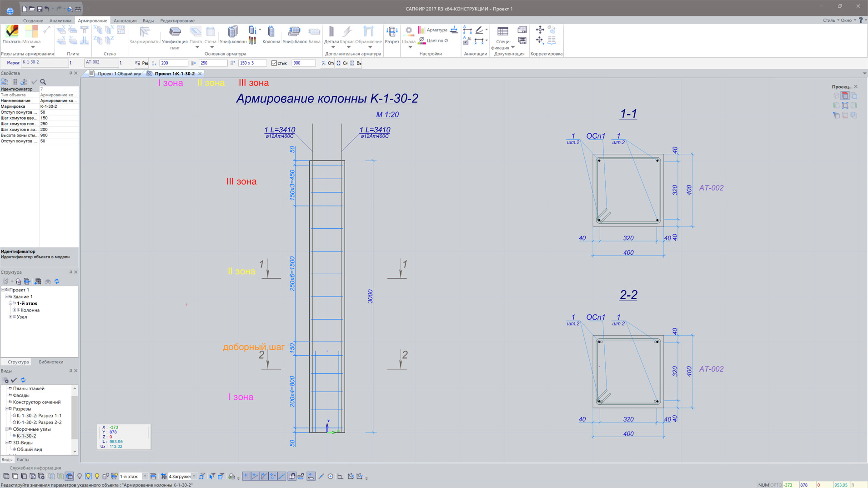Toggle the стык checkbox

pyautogui.click(x=274, y=63)
